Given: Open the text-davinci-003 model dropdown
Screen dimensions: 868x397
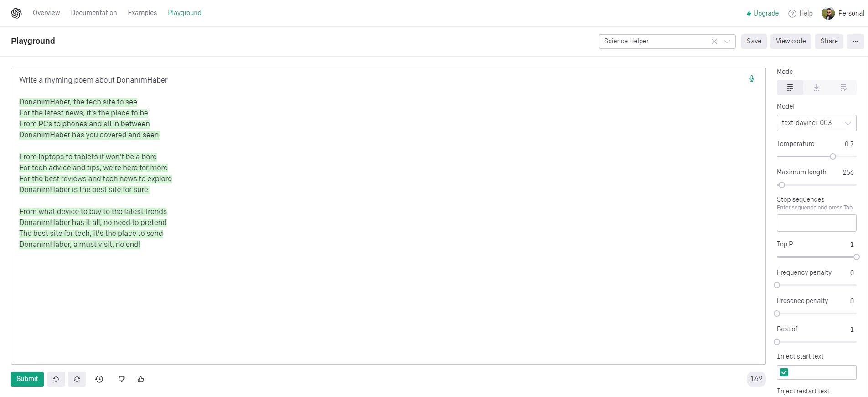Looking at the screenshot, I should coord(816,123).
